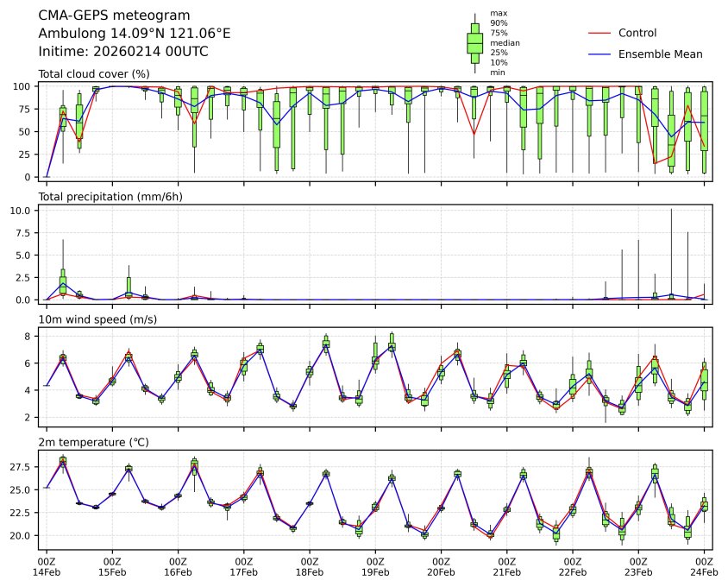Screen dimensions: 728x587
Task: Select the 10m wind speed panel title
Action: tap(99, 320)
